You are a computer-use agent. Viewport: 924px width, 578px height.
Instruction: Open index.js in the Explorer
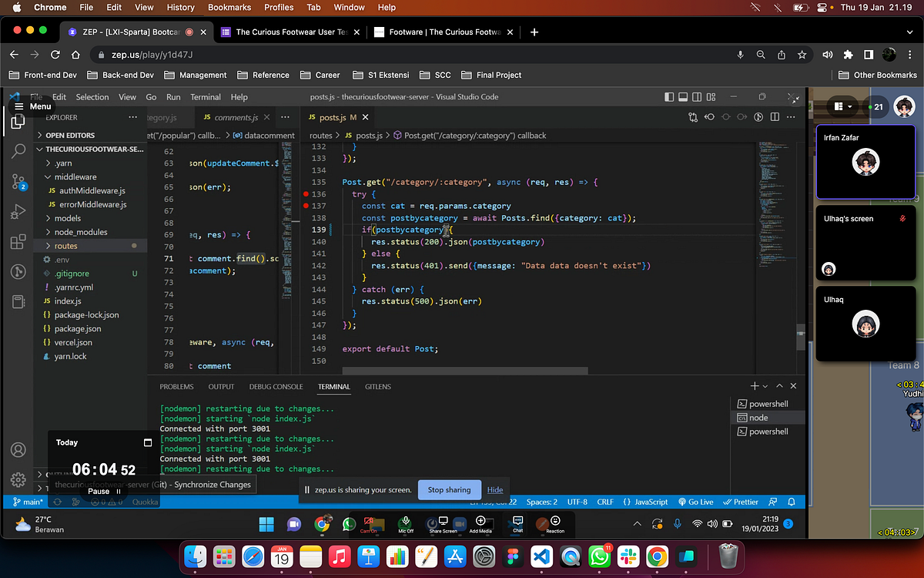pyautogui.click(x=67, y=301)
